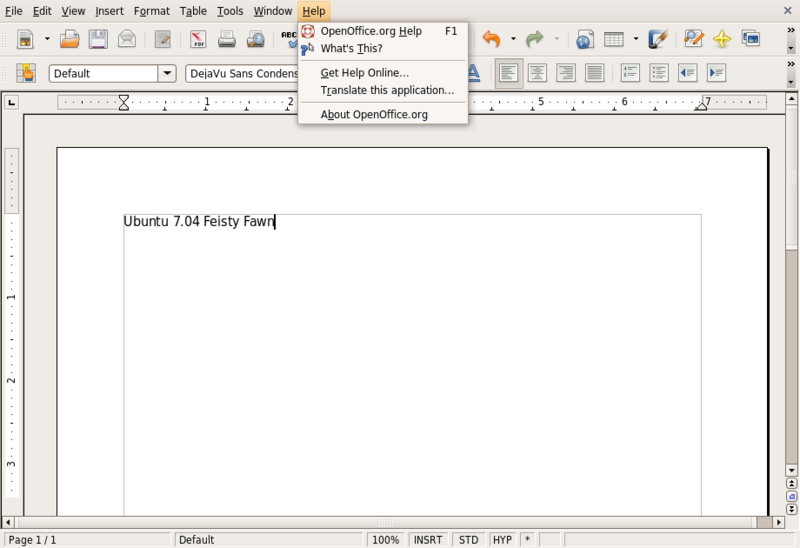800x548 pixels.
Task: Expand the Undo history dropdown arrow
Action: click(x=513, y=39)
